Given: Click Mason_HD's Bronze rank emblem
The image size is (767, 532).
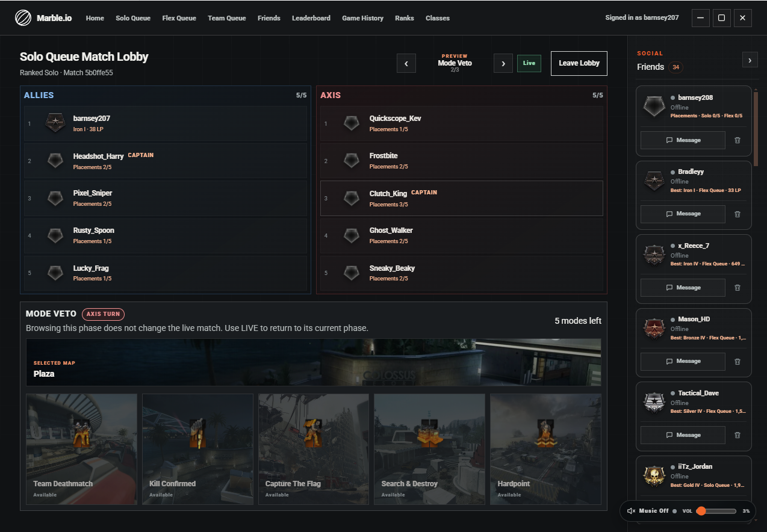Looking at the screenshot, I should tap(654, 328).
